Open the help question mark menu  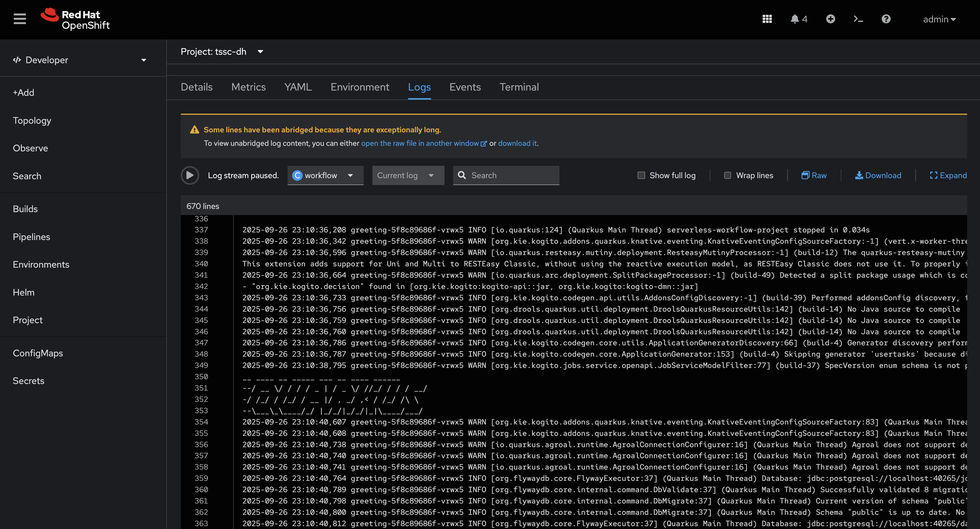(x=886, y=19)
